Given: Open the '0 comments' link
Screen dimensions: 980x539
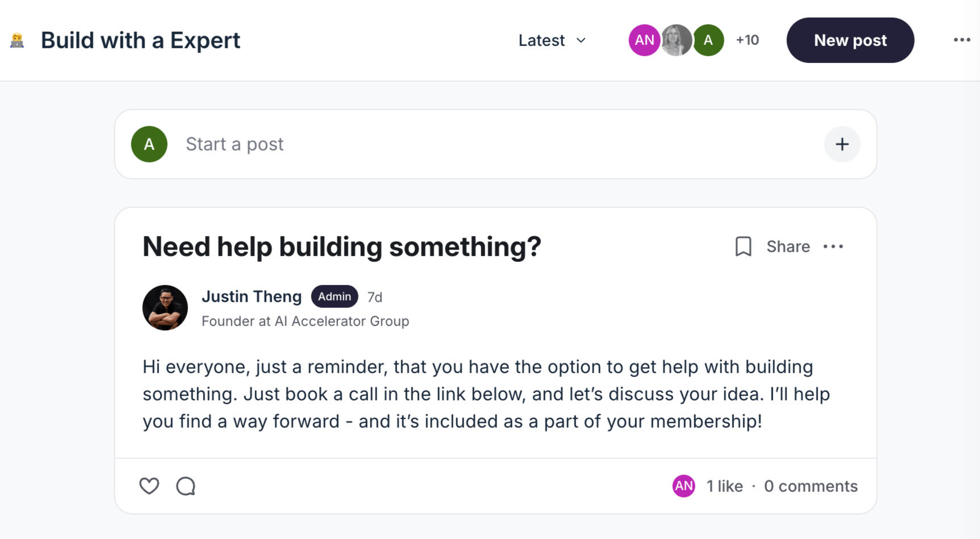Looking at the screenshot, I should (x=811, y=486).
